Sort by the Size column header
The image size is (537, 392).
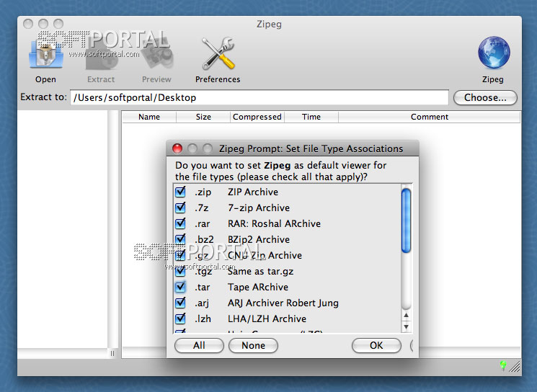click(x=203, y=117)
